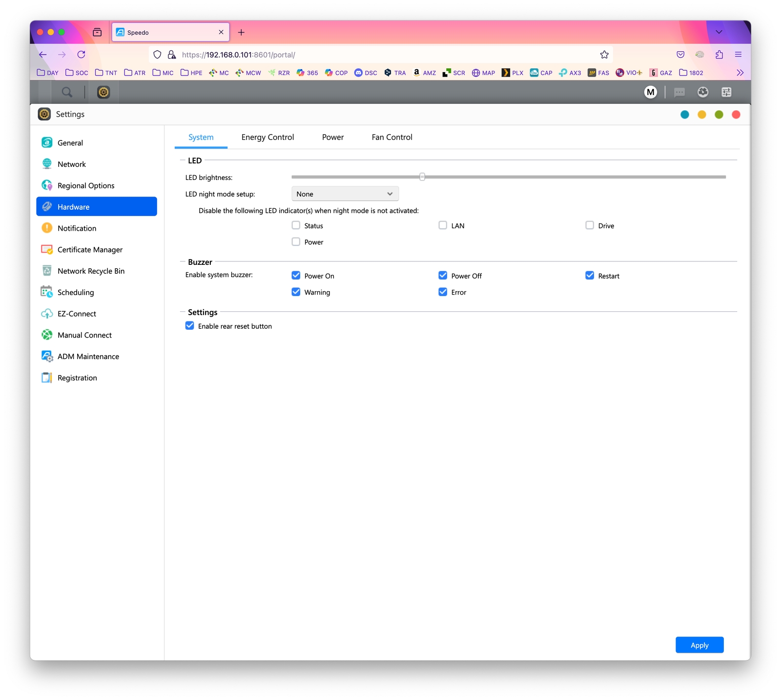Open the 1802 bookmarks folder
781x700 pixels.
point(691,73)
